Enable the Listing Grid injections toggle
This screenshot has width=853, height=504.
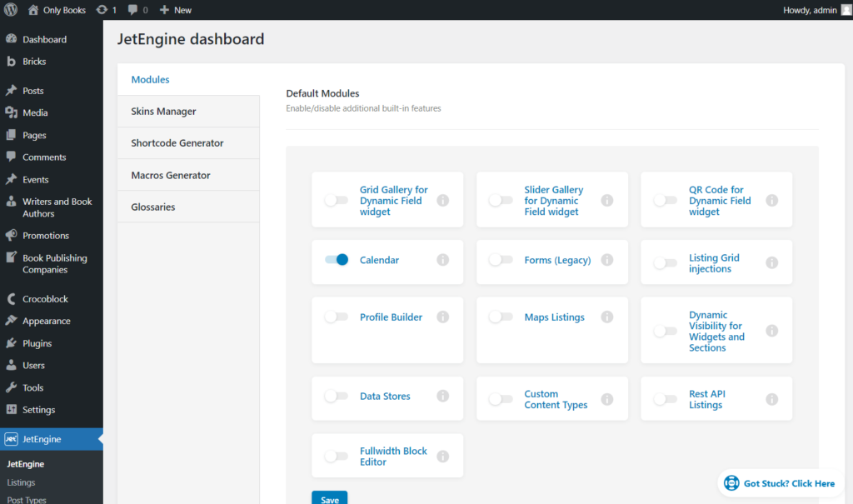click(x=666, y=263)
